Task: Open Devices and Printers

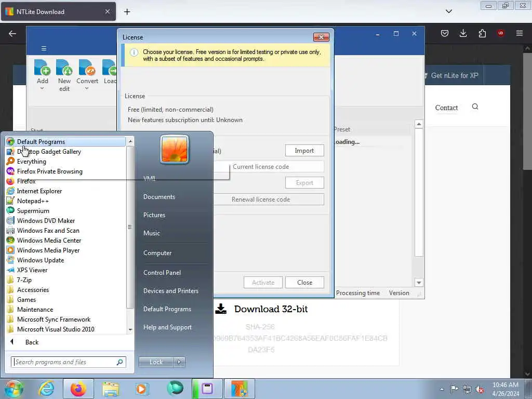Action: tap(170, 291)
